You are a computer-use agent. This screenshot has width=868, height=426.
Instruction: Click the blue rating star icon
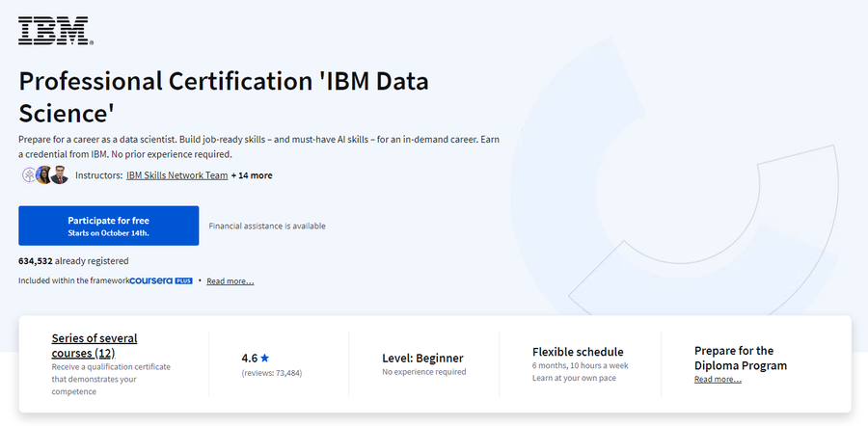(264, 358)
